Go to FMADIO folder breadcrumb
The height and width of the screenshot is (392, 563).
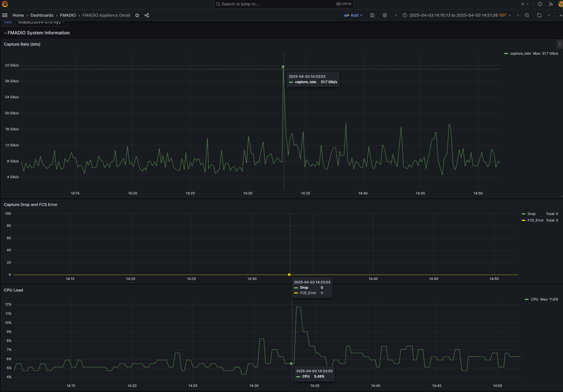[x=68, y=15]
